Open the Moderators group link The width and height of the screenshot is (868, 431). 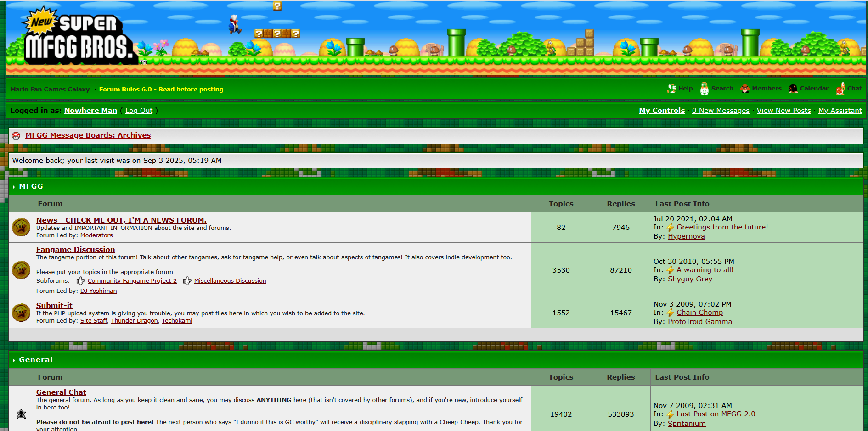pos(96,235)
